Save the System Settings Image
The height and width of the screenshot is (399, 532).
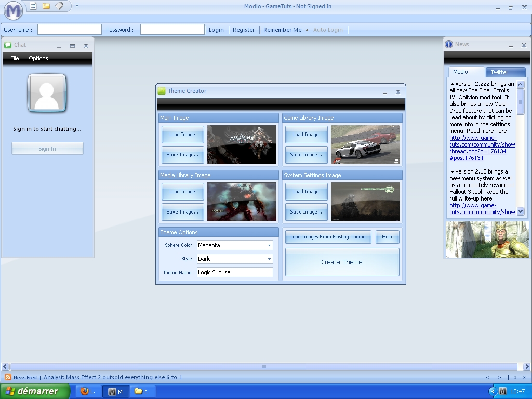tap(306, 212)
